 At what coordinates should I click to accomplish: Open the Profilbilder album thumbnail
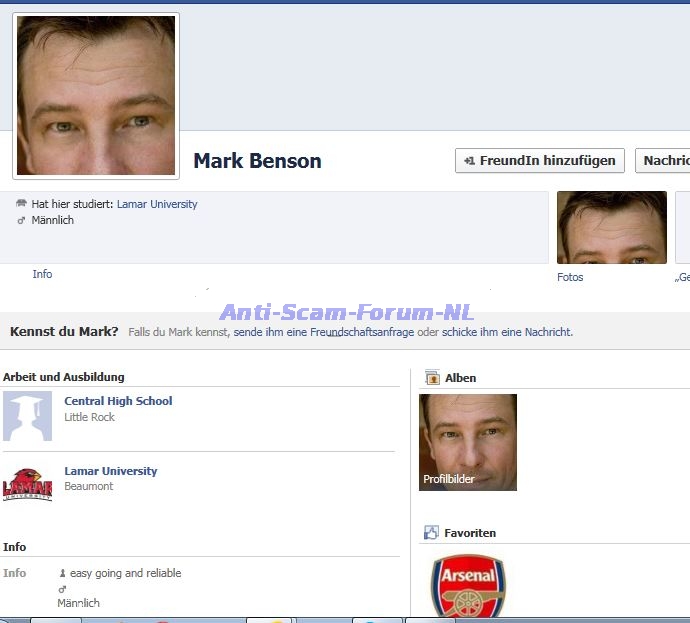click(x=468, y=442)
